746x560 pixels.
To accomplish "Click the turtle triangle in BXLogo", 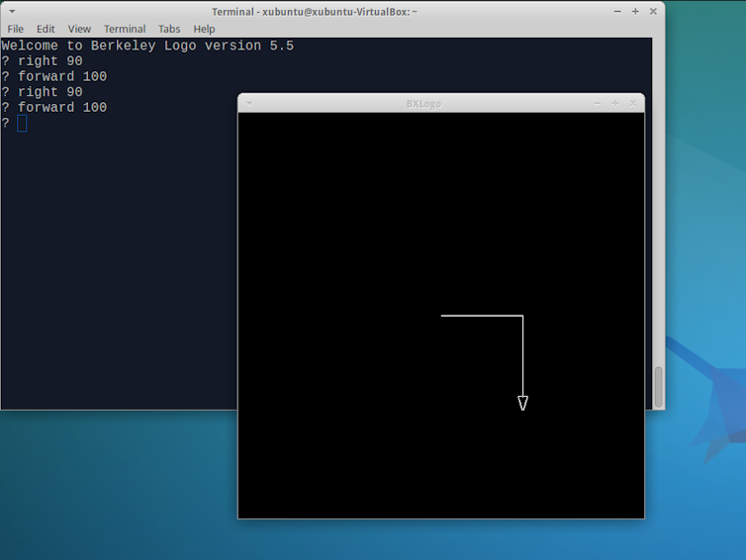I will click(522, 403).
